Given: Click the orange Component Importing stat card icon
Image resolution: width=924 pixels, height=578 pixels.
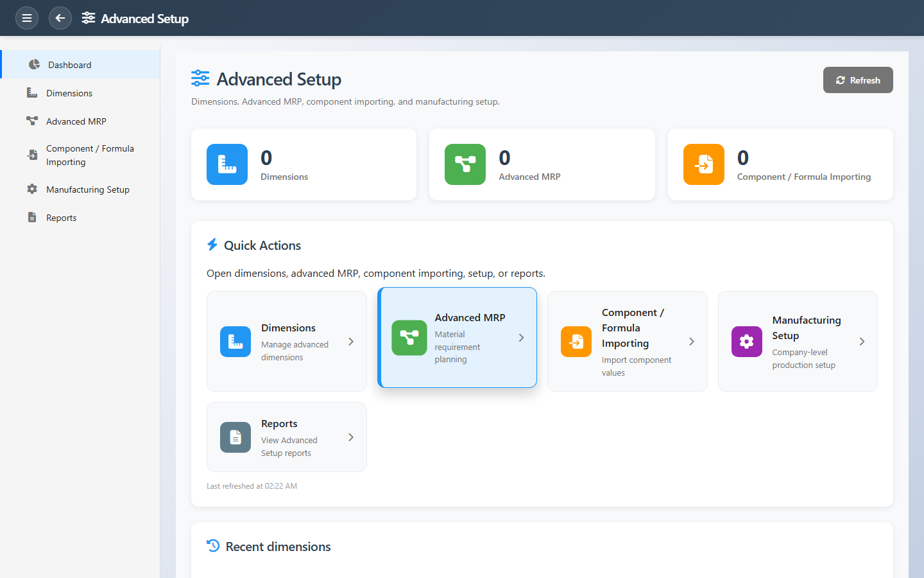Looking at the screenshot, I should (x=704, y=164).
